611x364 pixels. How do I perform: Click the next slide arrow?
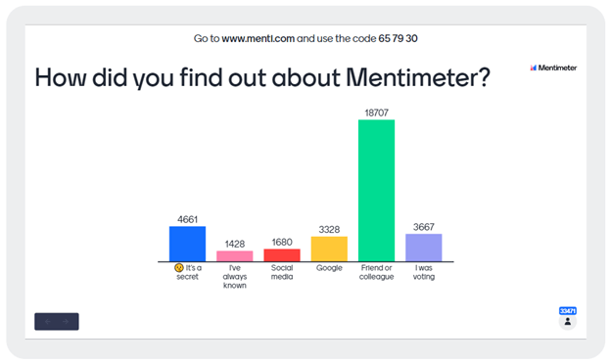tap(66, 322)
